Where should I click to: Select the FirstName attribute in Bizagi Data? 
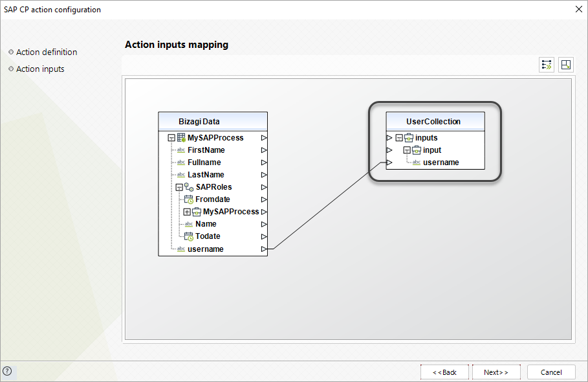206,150
